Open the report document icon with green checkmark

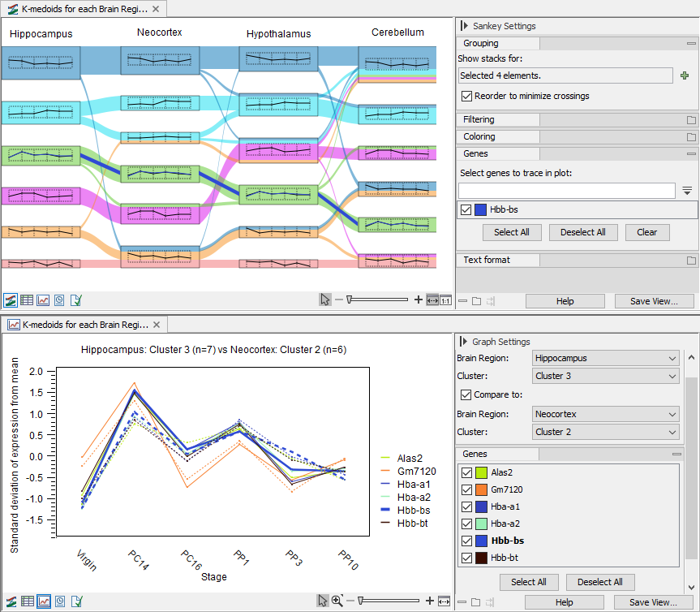click(x=75, y=601)
